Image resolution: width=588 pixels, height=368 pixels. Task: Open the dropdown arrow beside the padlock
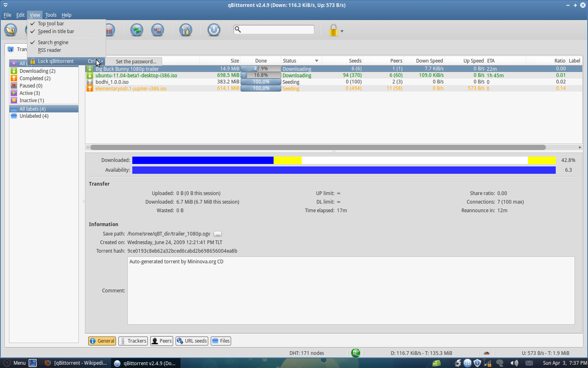pos(342,31)
